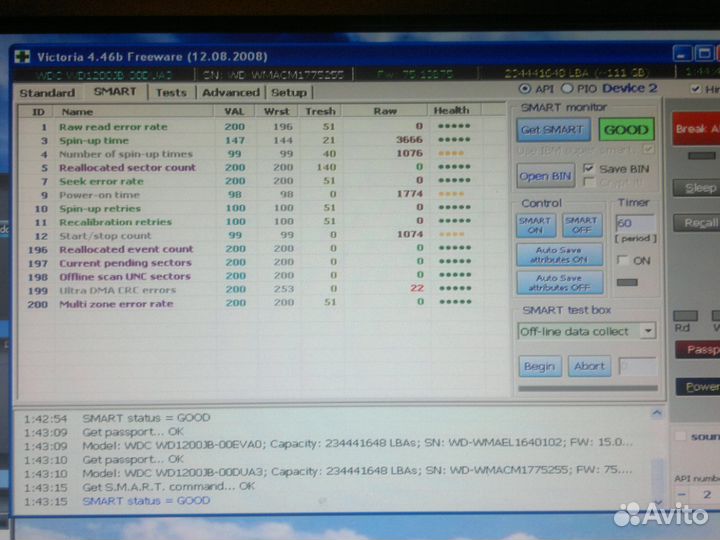Open the Off-line data collect dropdown

pos(648,331)
